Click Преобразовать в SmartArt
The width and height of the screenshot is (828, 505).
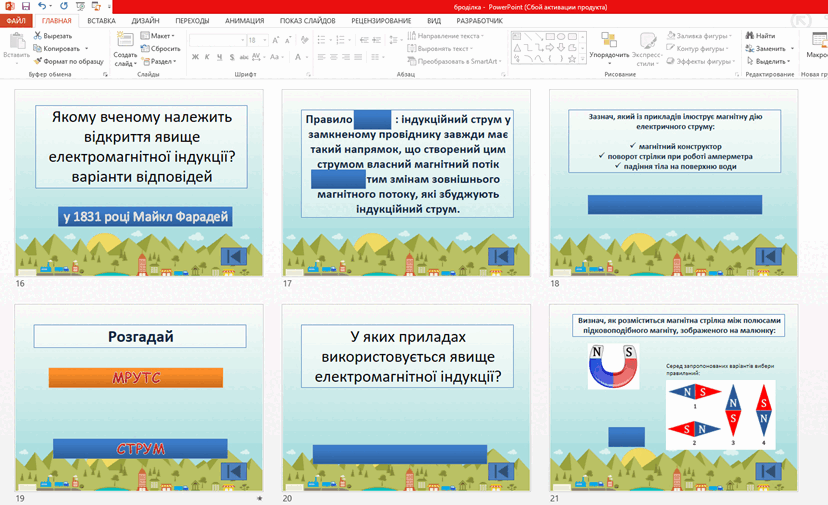(454, 61)
